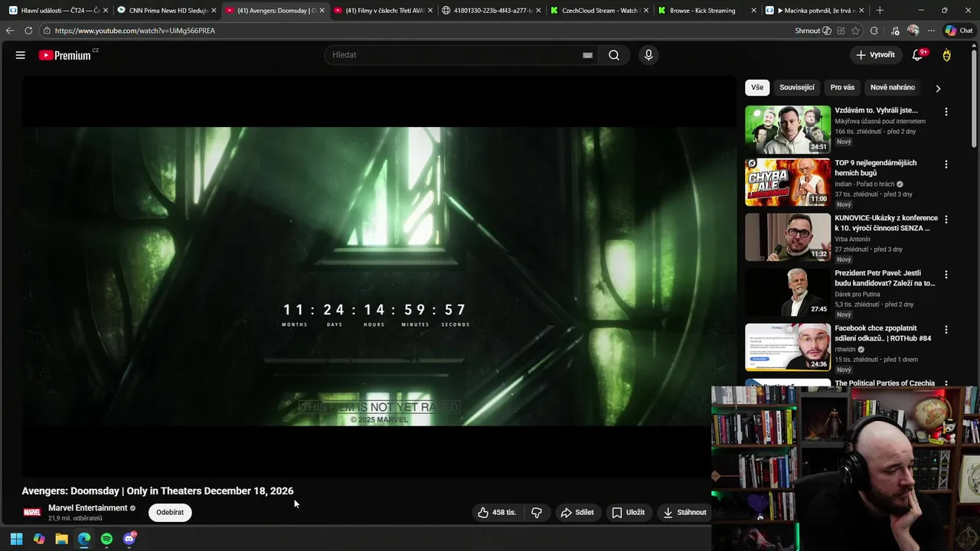Screen dimensions: 980x551
Task: Open title Facebook chce zpoplatnit sdílení odkazů
Action: [x=883, y=334]
